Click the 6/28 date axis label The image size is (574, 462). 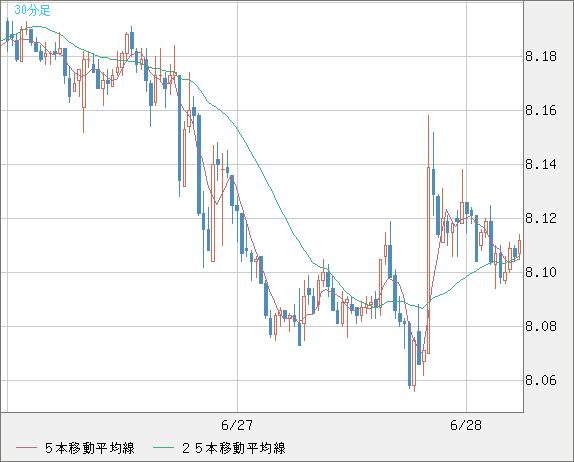(466, 425)
